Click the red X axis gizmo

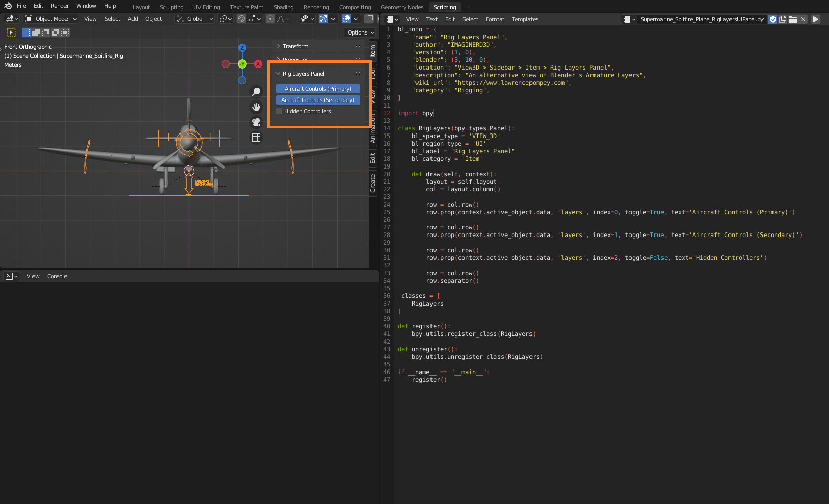coord(258,64)
